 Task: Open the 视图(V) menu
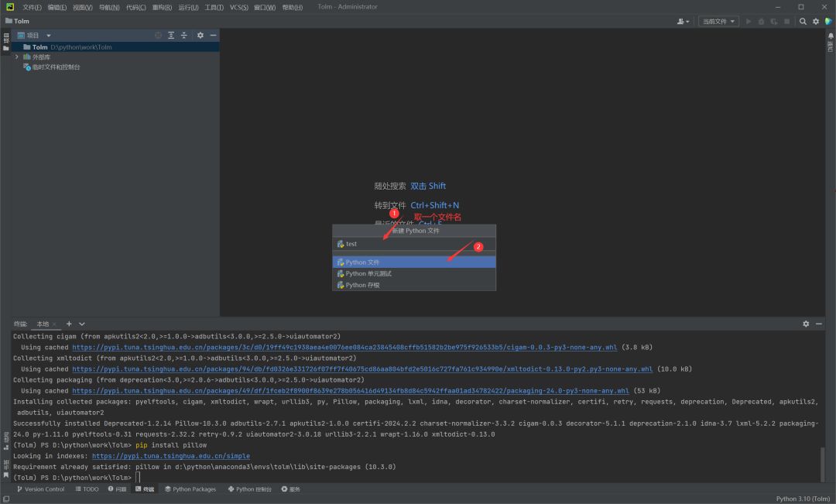[83, 7]
